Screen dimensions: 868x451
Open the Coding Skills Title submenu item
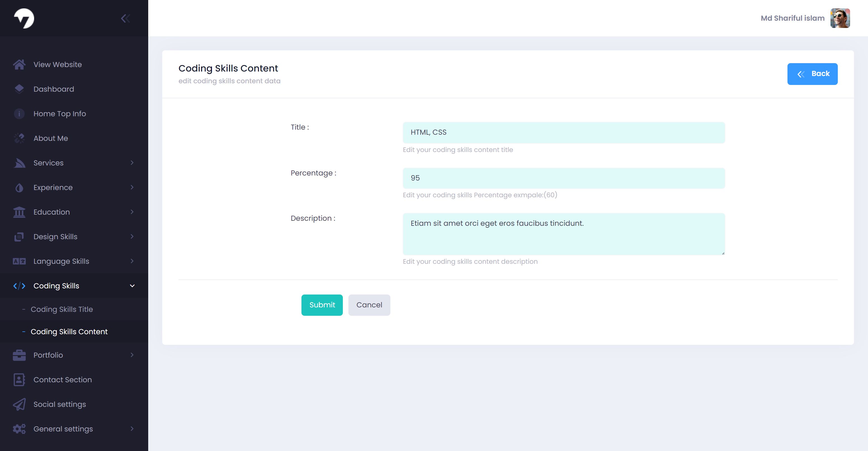pos(62,309)
